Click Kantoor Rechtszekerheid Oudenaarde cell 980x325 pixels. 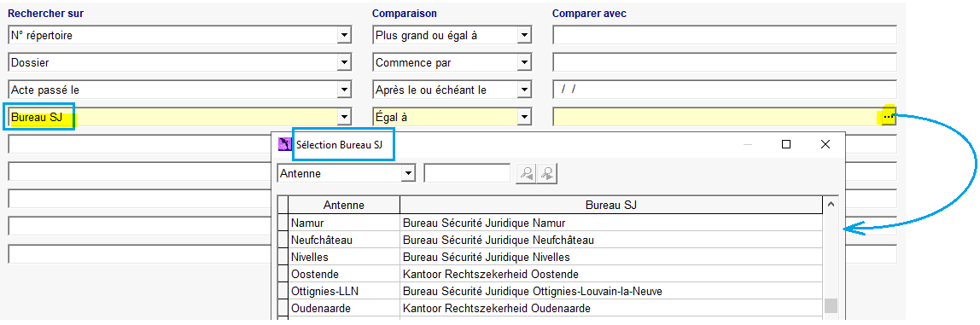point(611,308)
